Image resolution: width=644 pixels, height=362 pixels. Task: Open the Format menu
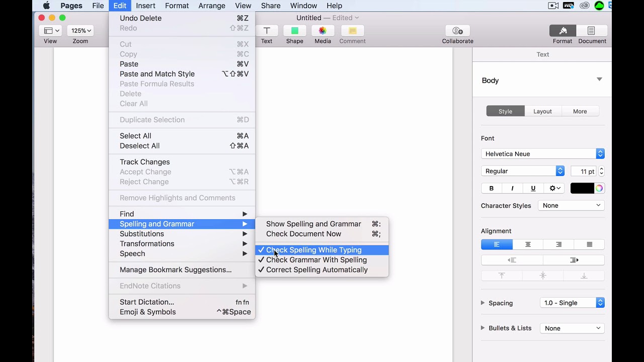[177, 6]
